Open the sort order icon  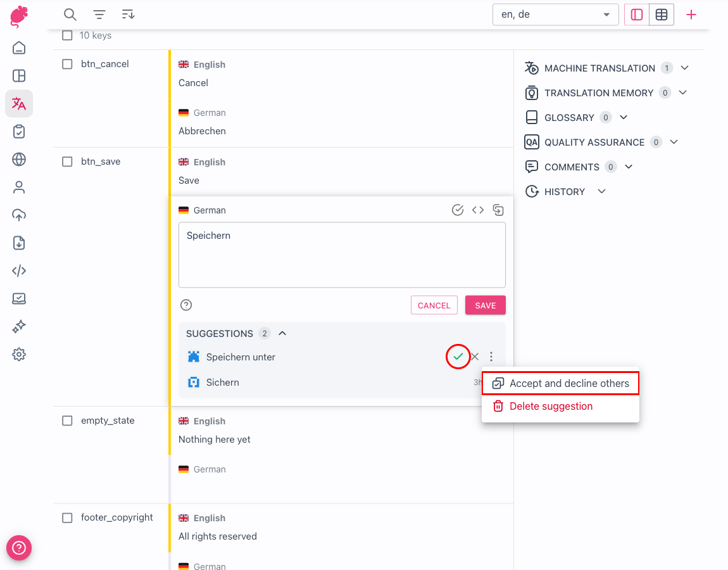point(128,15)
